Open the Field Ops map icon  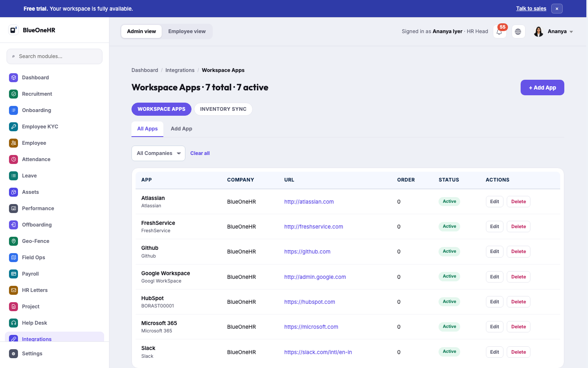click(13, 257)
